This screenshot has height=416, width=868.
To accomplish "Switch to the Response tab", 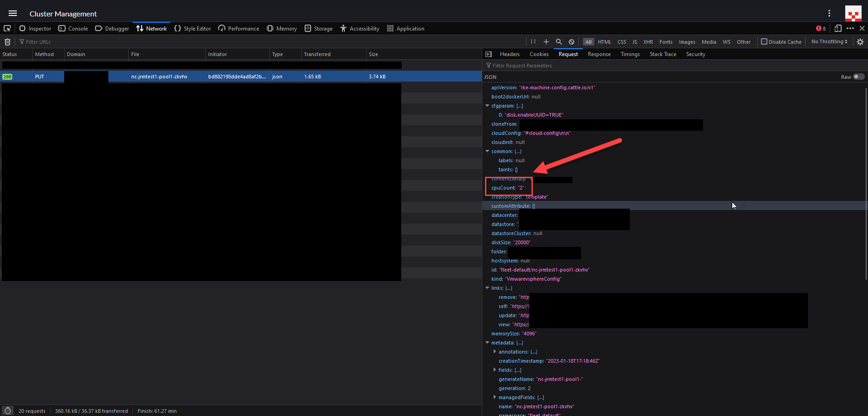I will 599,54.
